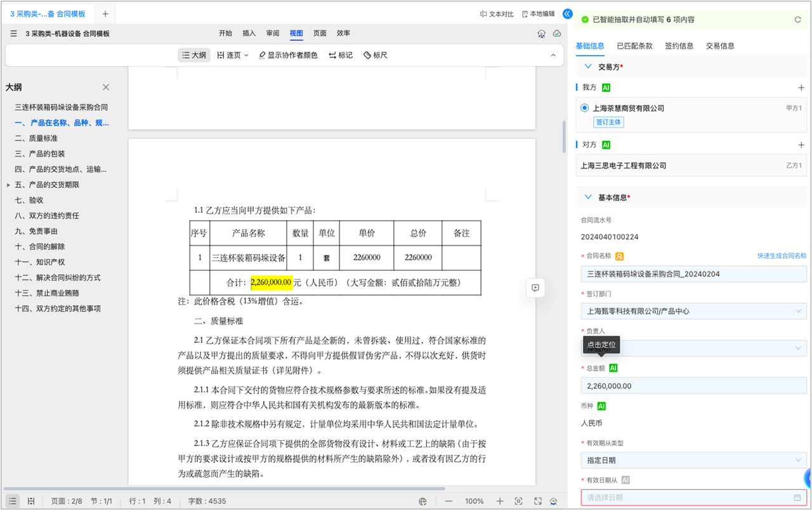Click the 本地编辑 button
This screenshot has width=812, height=510.
538,14
